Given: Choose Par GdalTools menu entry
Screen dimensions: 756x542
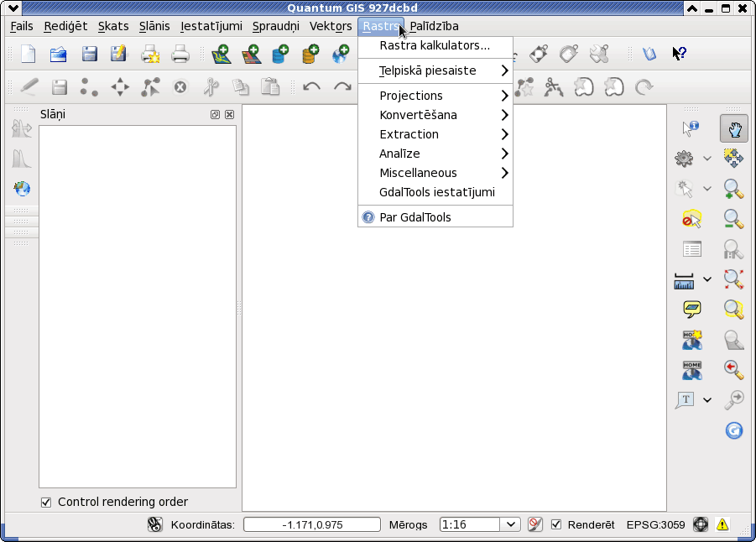Looking at the screenshot, I should coord(435,217).
